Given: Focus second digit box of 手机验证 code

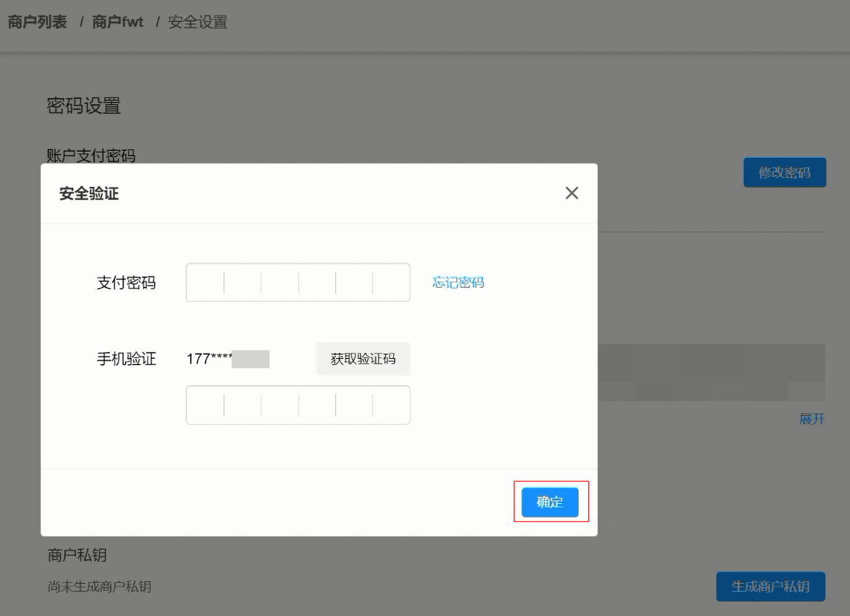Looking at the screenshot, I should [x=243, y=405].
